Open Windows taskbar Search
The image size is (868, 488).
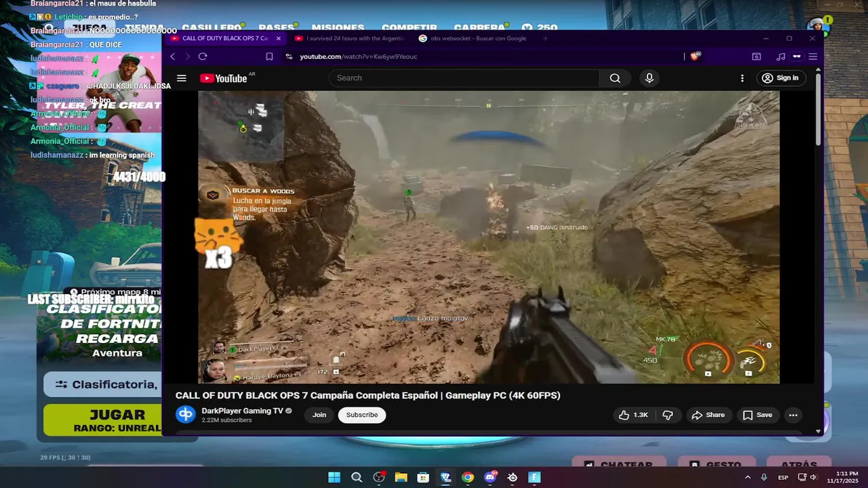(357, 477)
